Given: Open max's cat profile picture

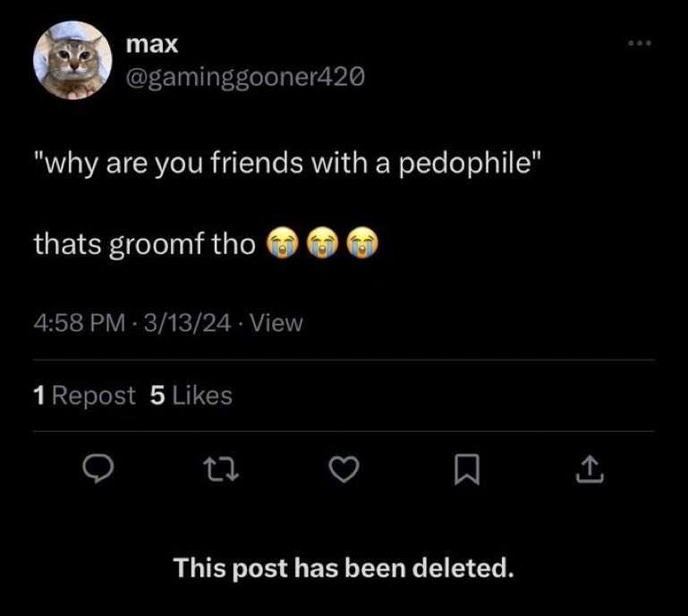Looking at the screenshot, I should click(72, 60).
